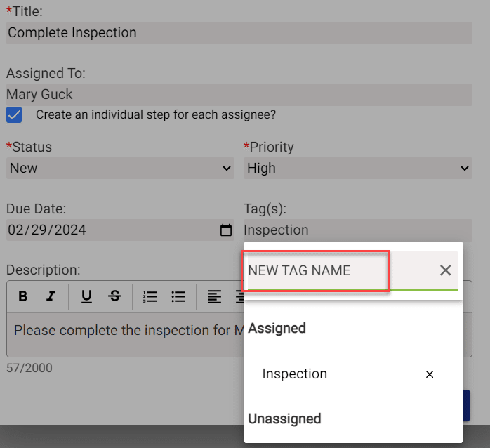Viewport: 490px width, 448px height.
Task: Open the due date calendar picker
Action: tap(226, 230)
